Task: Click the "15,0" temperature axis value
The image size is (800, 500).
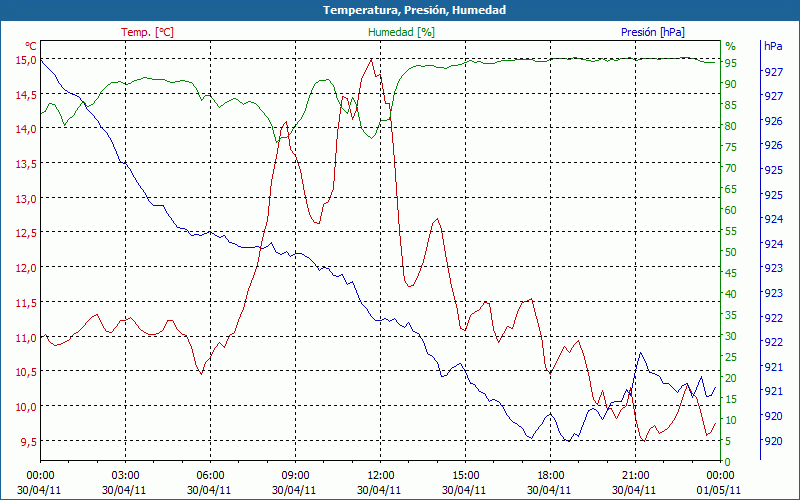Action: pyautogui.click(x=26, y=60)
